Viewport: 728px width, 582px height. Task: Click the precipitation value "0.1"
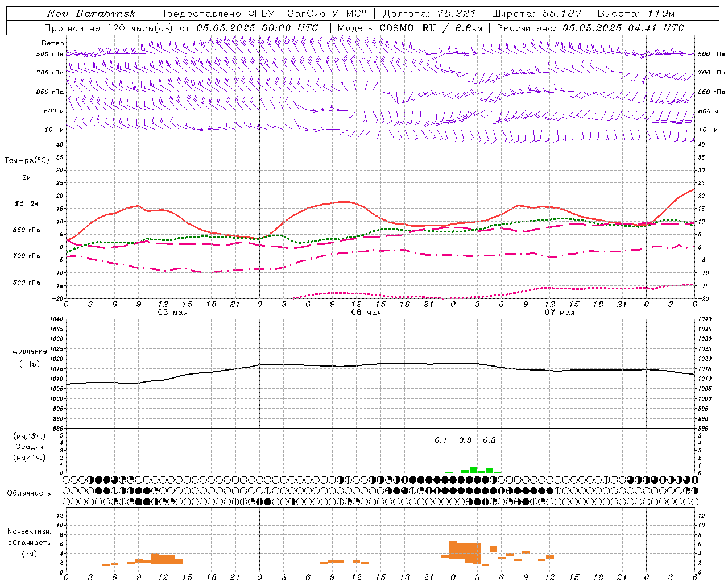click(441, 440)
